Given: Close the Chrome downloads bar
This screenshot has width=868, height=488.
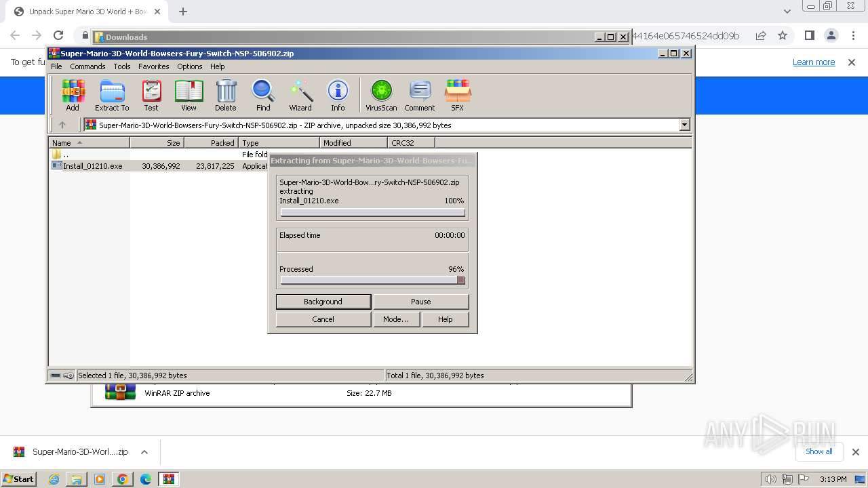Looking at the screenshot, I should (856, 452).
